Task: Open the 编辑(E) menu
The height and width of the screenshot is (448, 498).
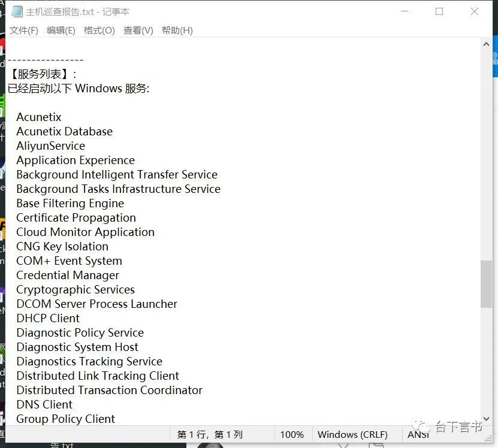Action: tap(61, 31)
